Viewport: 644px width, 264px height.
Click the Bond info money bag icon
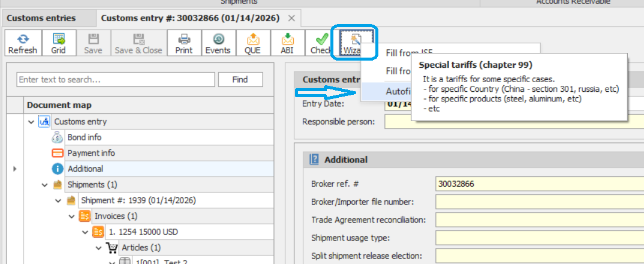58,137
